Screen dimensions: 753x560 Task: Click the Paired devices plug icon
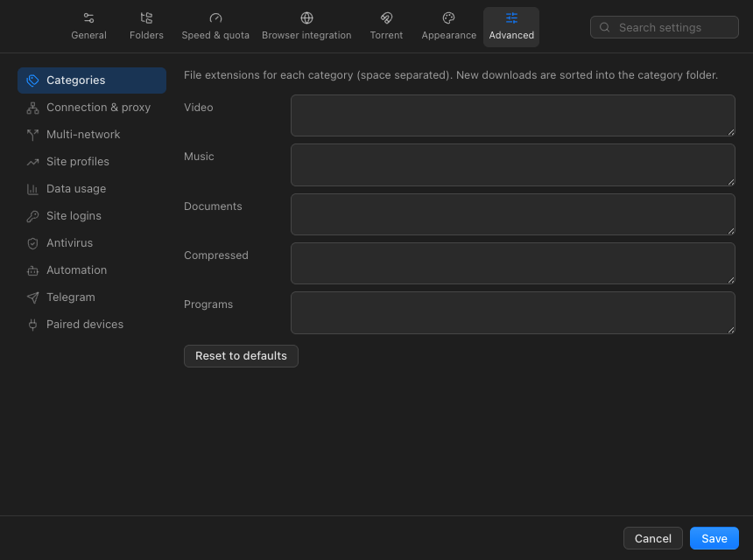[x=32, y=325]
